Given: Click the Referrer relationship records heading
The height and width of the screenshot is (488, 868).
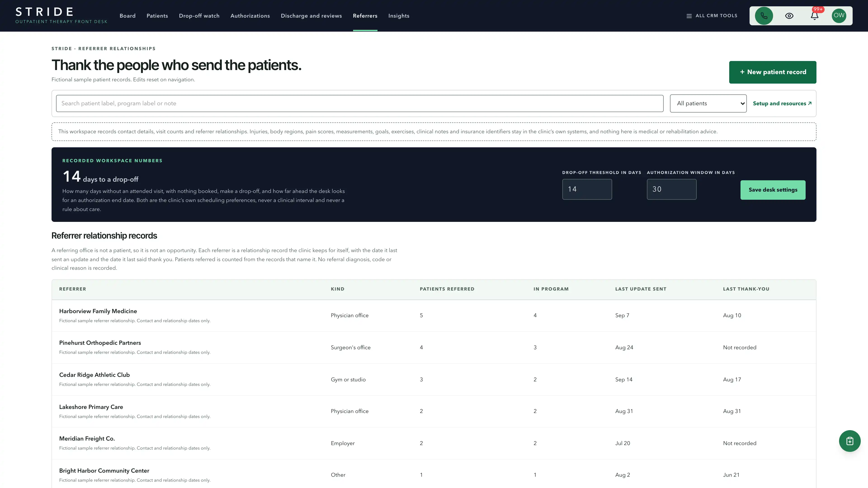Looking at the screenshot, I should point(104,236).
